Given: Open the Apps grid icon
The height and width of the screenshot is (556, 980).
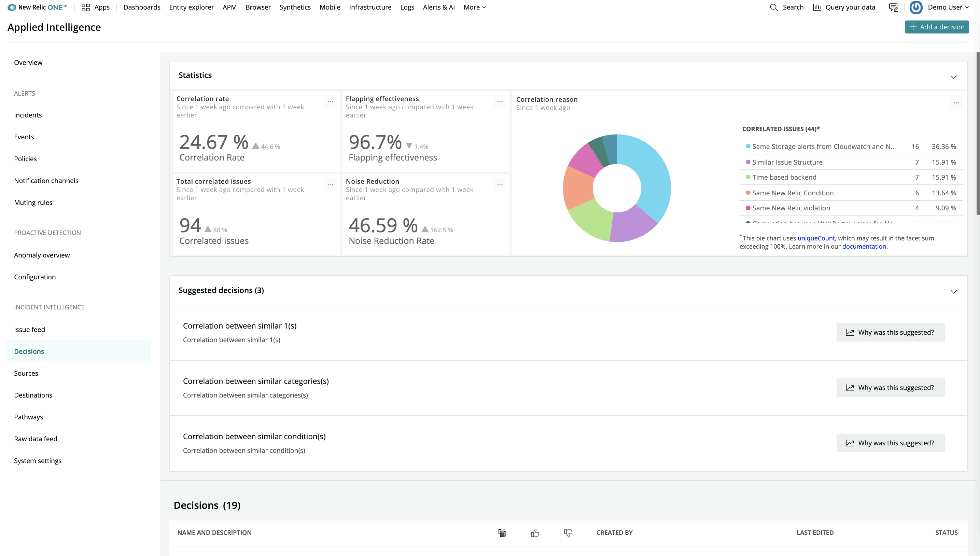Looking at the screenshot, I should coord(85,7).
